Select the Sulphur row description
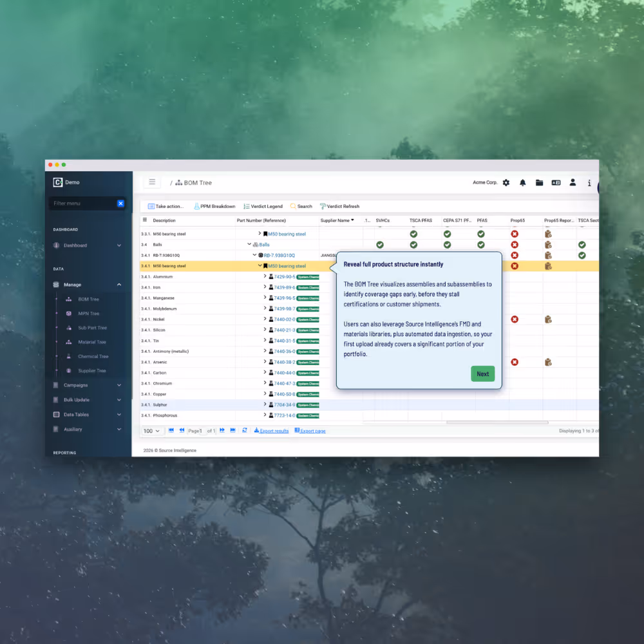 [x=160, y=405]
